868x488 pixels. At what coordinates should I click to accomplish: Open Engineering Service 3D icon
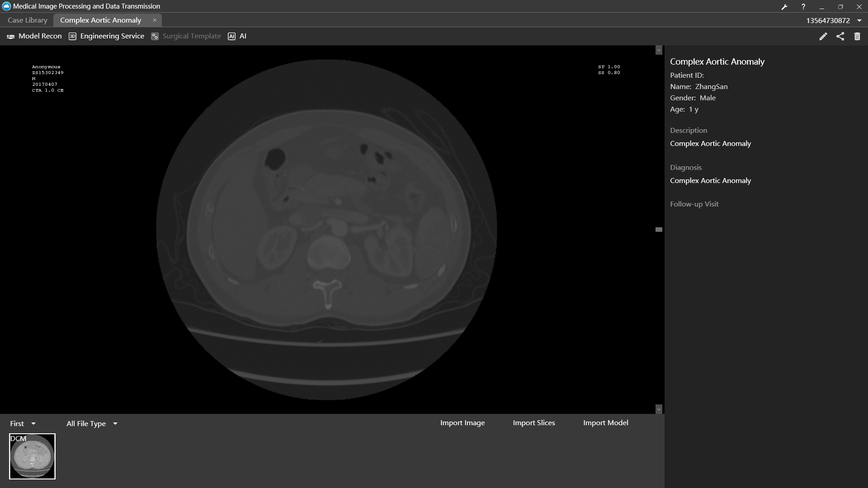coord(72,37)
